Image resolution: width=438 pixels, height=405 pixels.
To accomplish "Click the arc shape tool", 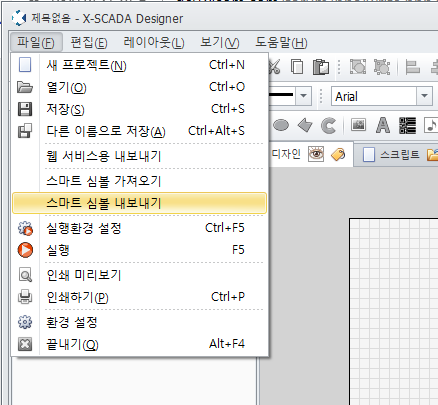I will [329, 126].
